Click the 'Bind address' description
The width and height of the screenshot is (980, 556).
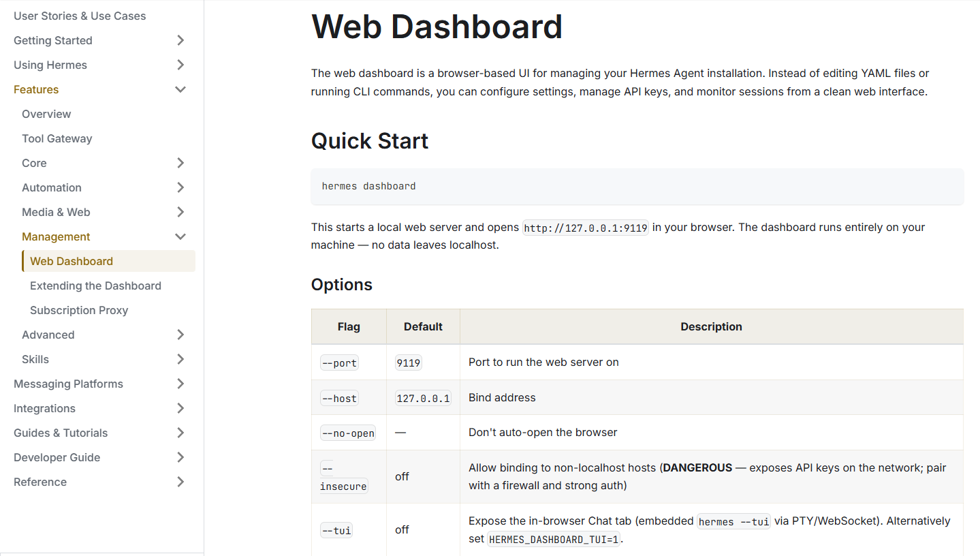502,398
